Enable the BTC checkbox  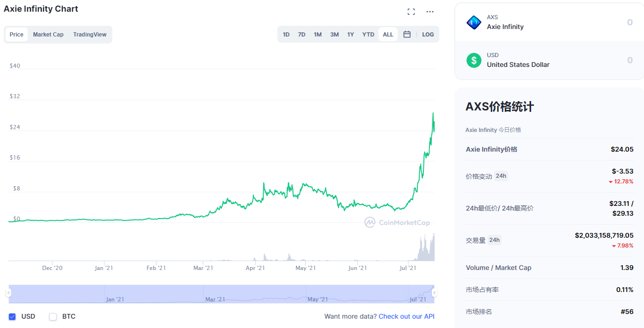[x=53, y=317]
